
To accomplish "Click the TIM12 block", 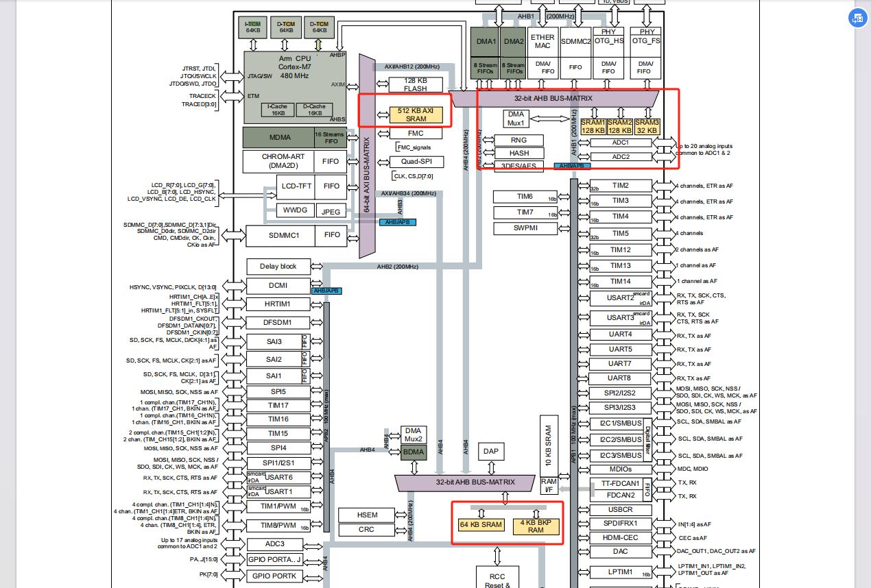I will (621, 250).
